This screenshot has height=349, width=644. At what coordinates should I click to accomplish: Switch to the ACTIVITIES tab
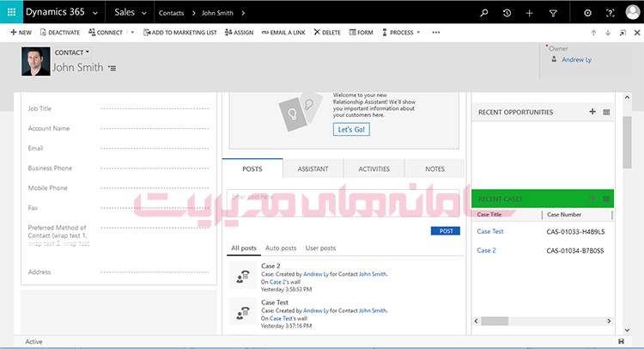point(374,169)
